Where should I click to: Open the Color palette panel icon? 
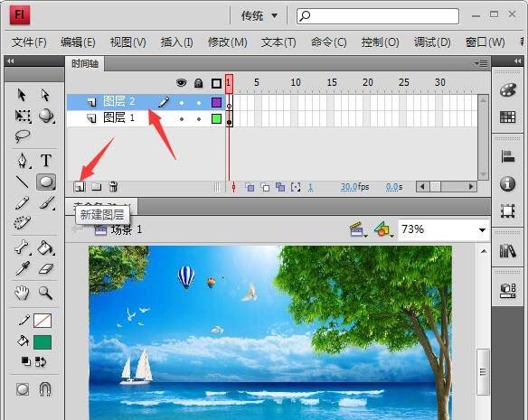pyautogui.click(x=508, y=90)
